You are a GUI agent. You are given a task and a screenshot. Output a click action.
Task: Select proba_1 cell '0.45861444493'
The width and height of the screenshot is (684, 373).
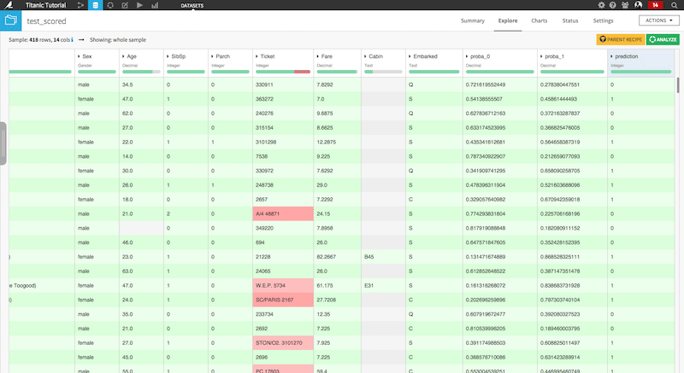pyautogui.click(x=572, y=99)
